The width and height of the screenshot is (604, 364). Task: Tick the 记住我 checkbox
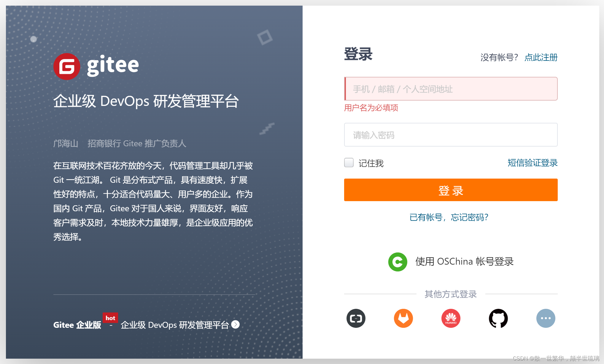pos(349,163)
